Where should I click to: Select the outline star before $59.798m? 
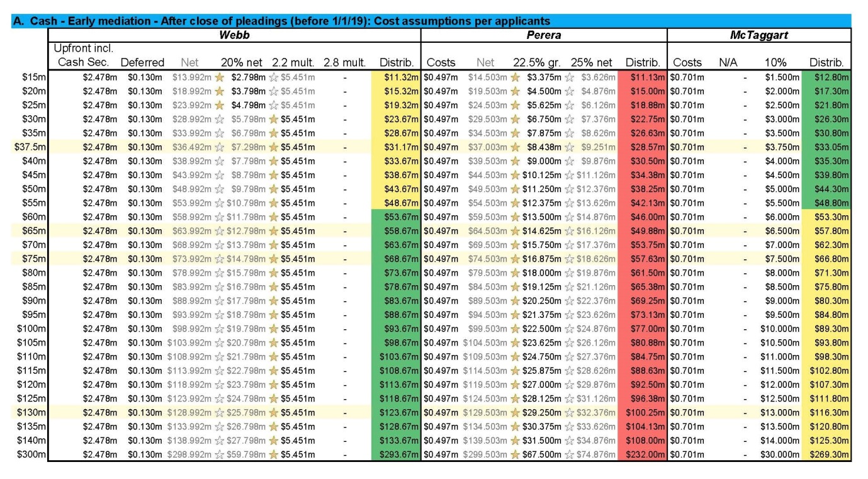[219, 454]
